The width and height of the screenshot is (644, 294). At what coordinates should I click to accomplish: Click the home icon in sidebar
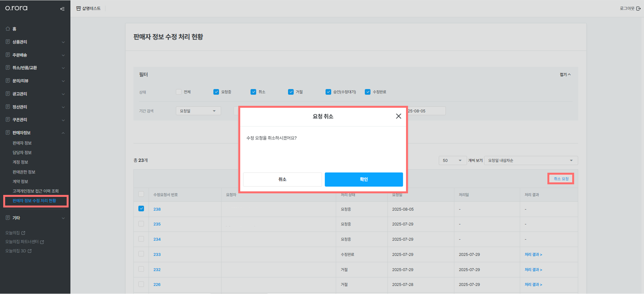8,29
